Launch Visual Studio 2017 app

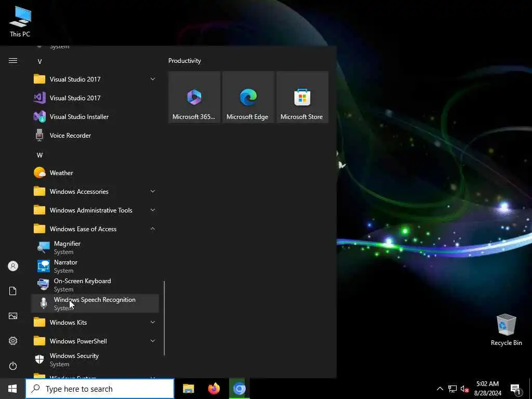pos(95,98)
